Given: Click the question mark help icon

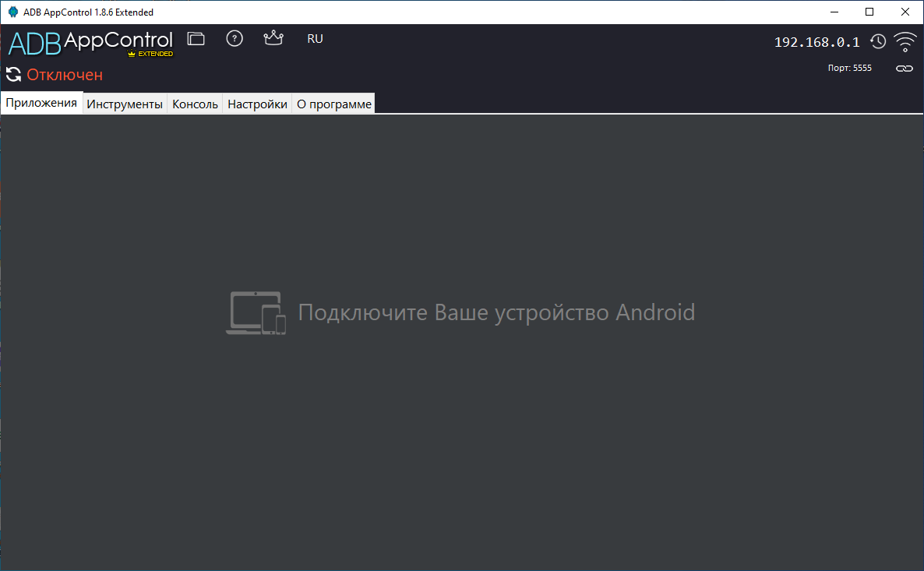Looking at the screenshot, I should point(235,39).
